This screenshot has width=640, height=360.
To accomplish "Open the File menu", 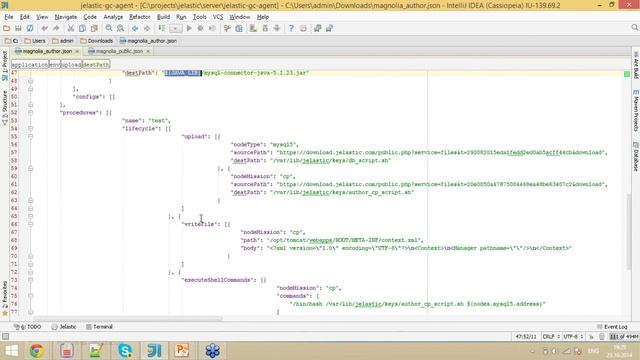I will pyautogui.click(x=9, y=17).
